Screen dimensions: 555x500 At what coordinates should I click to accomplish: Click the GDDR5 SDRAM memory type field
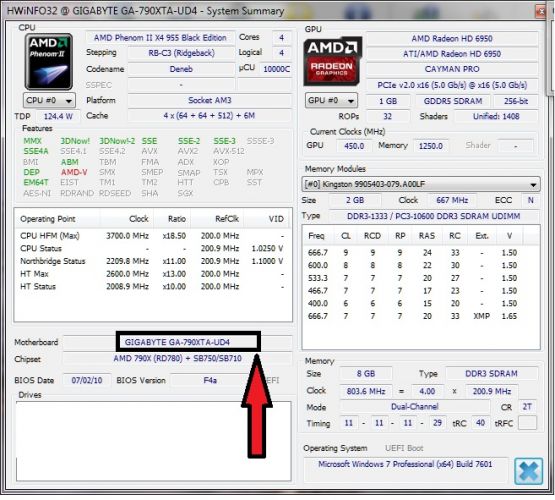[x=453, y=101]
